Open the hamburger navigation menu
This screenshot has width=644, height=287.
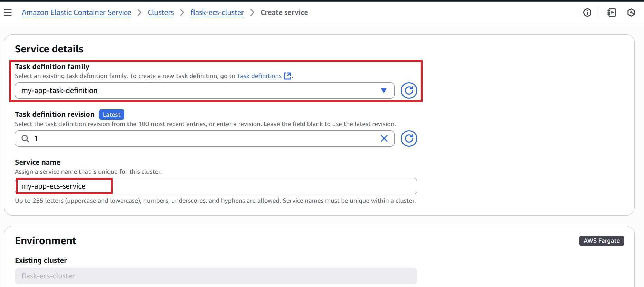click(8, 12)
